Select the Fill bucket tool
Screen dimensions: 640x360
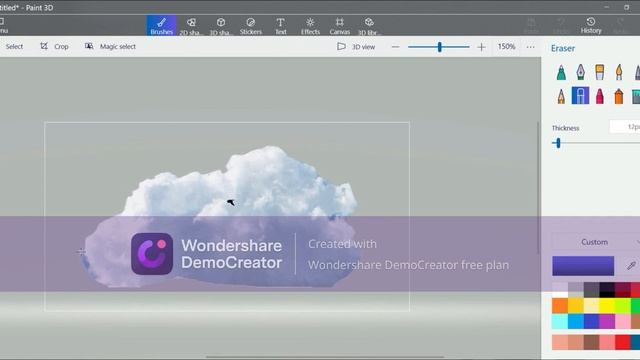pyautogui.click(x=636, y=96)
